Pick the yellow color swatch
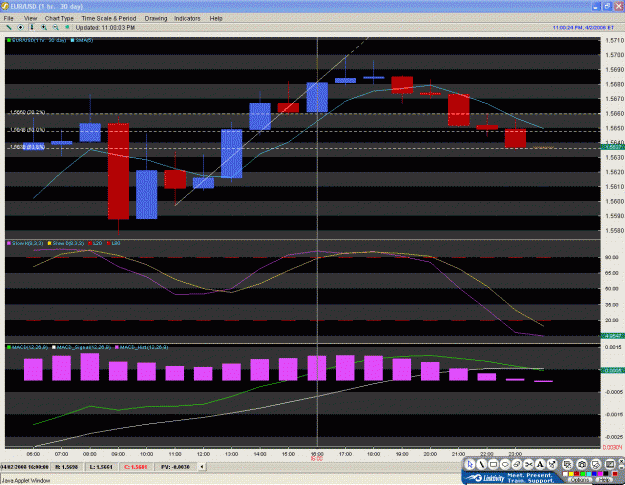The height and width of the screenshot is (485, 625). [x=571, y=474]
